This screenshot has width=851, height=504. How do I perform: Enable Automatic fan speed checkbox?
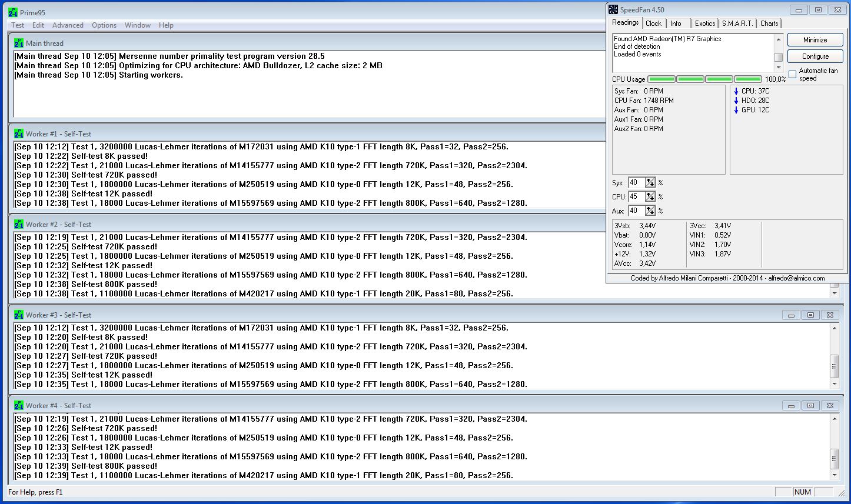tap(793, 74)
